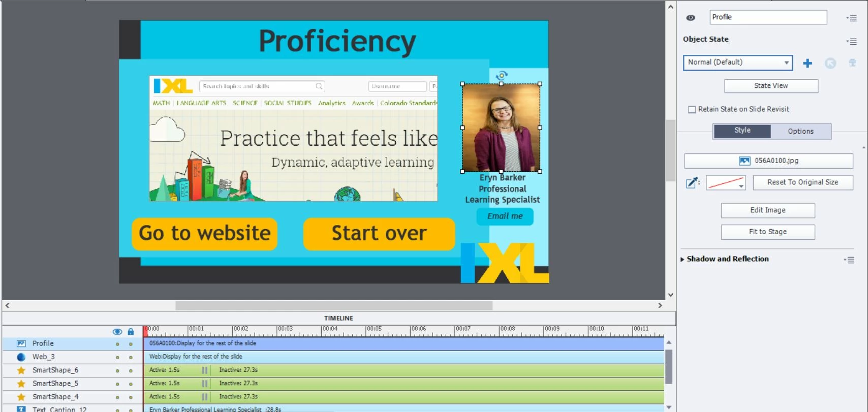Select the Web_3 timeline bar

[x=404, y=357]
